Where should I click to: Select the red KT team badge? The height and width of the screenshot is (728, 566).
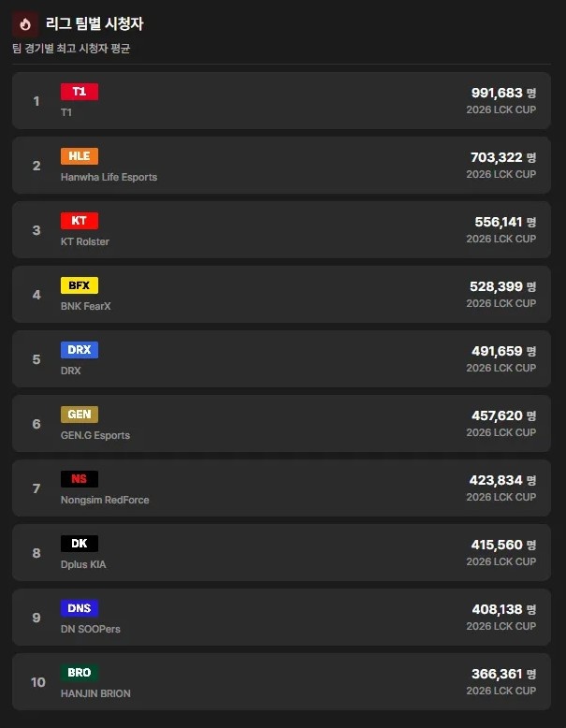[80, 221]
